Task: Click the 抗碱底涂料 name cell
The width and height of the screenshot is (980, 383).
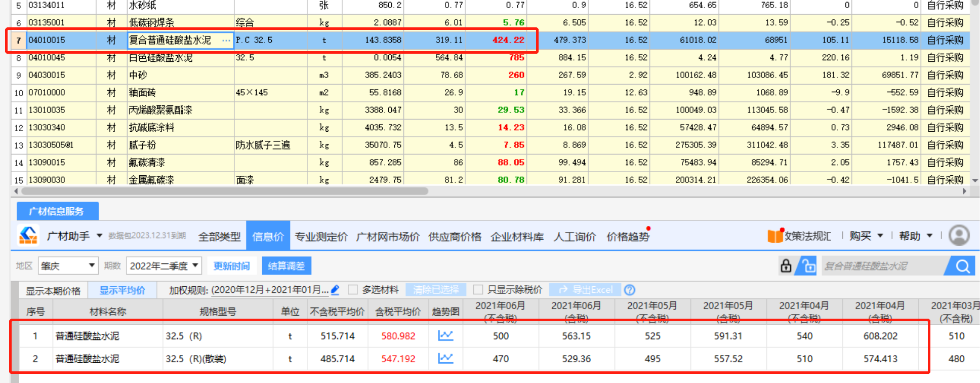Action: (x=180, y=128)
